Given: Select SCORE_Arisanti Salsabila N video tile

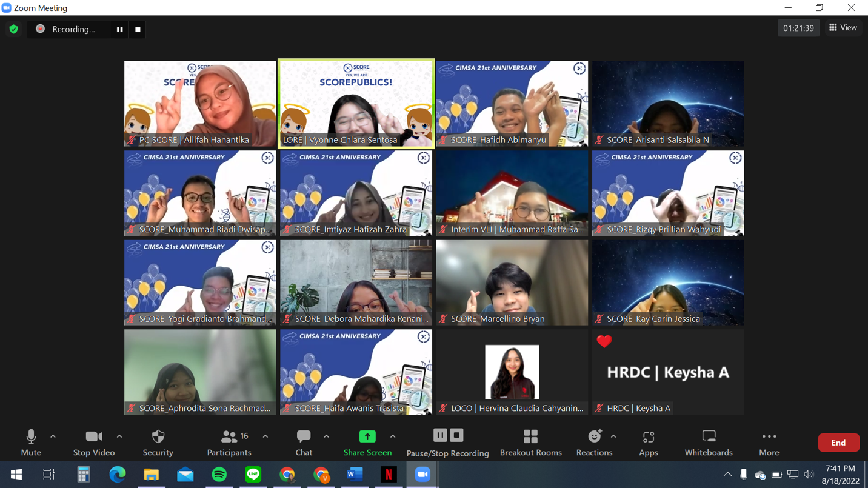Looking at the screenshot, I should click(668, 104).
